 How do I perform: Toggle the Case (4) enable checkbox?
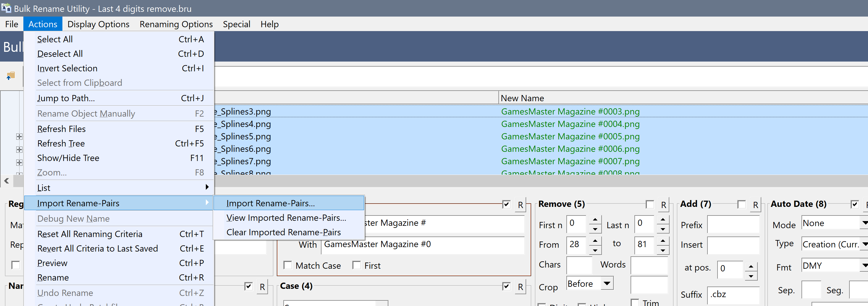[506, 286]
